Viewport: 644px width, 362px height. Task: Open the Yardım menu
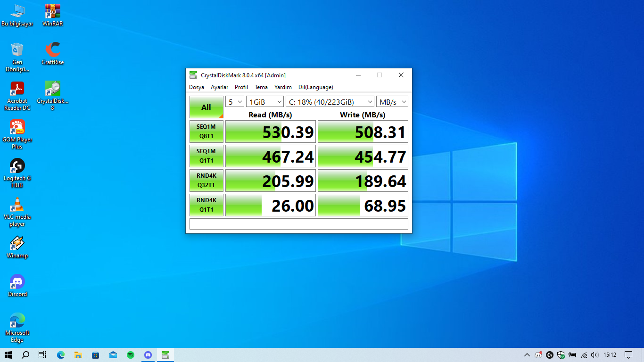click(x=283, y=87)
